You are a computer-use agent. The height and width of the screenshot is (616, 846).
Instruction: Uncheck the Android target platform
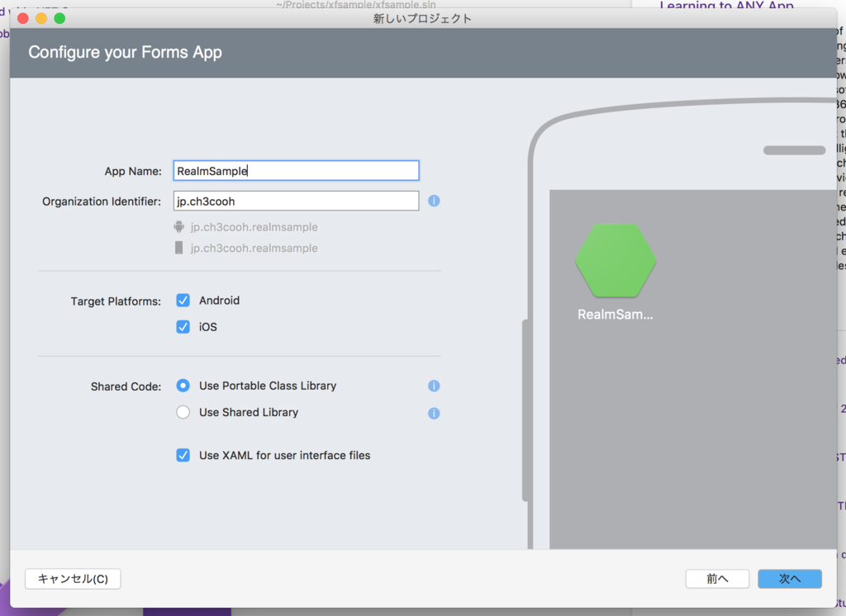183,301
